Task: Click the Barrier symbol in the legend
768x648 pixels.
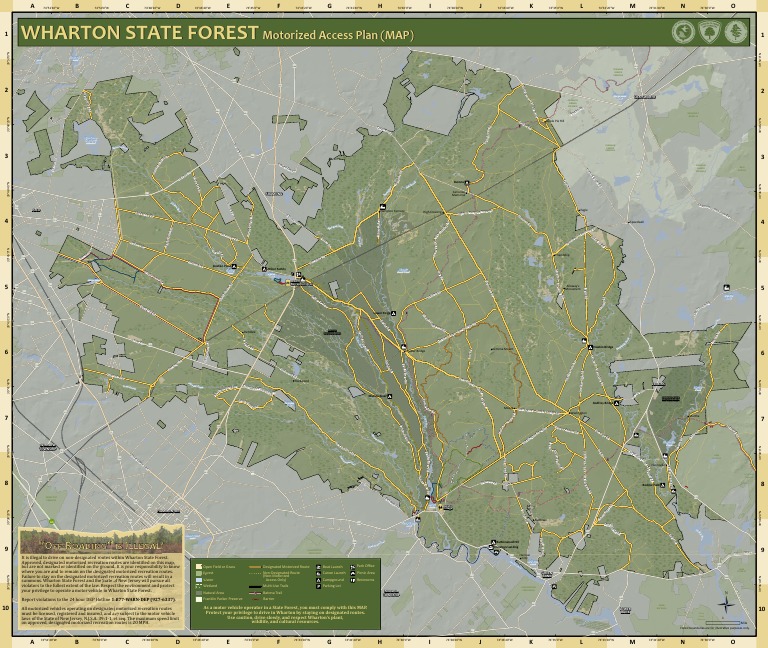Action: tap(257, 599)
